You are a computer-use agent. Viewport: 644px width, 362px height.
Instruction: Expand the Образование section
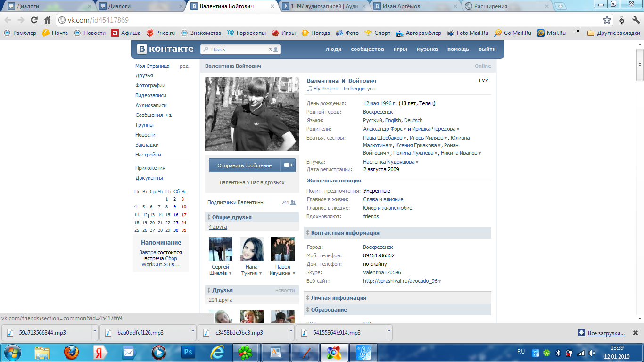(307, 310)
